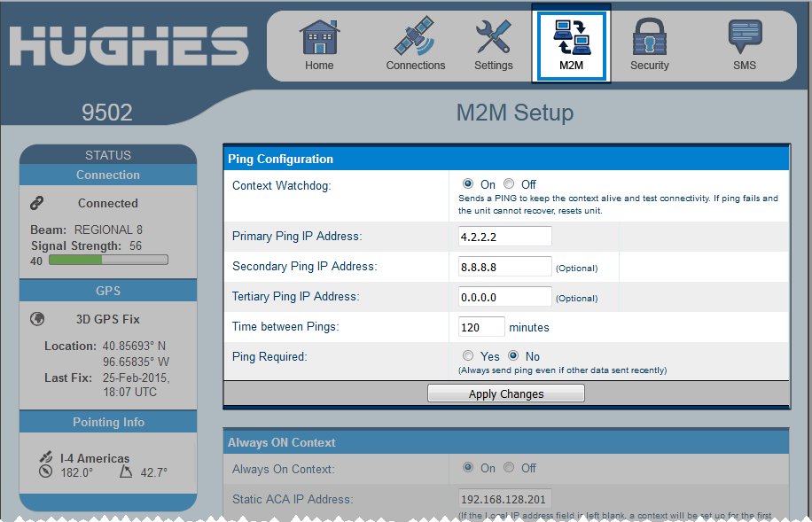Open the Security padlock icon
Screen dimensions: 812x522
click(649, 38)
